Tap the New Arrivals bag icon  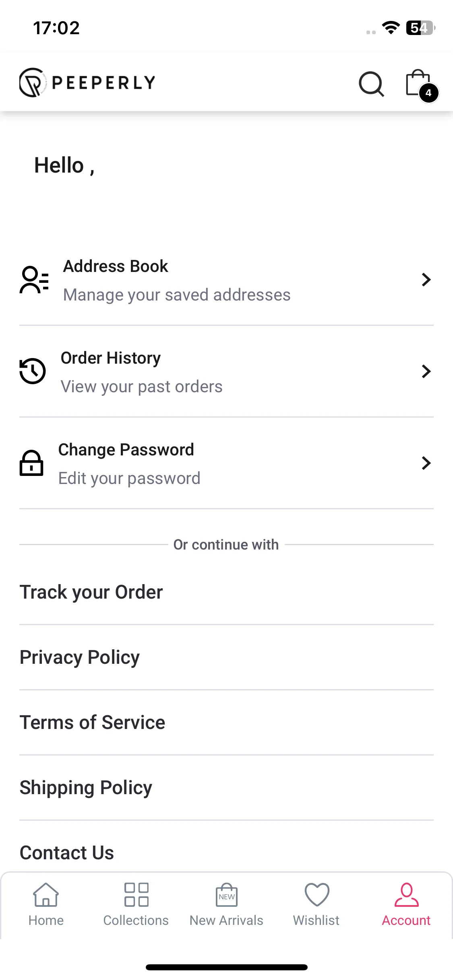(x=227, y=895)
